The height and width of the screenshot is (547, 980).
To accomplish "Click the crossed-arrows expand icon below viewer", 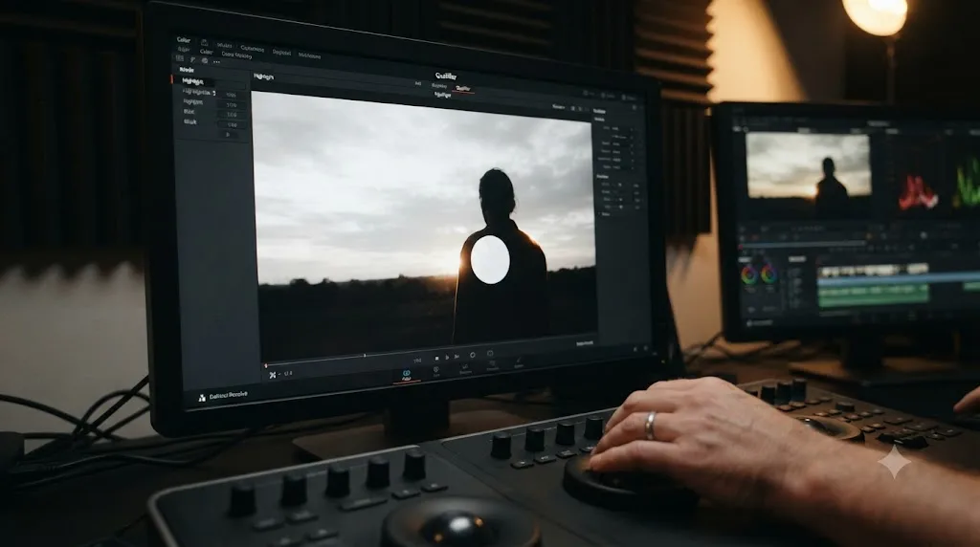I will click(273, 375).
